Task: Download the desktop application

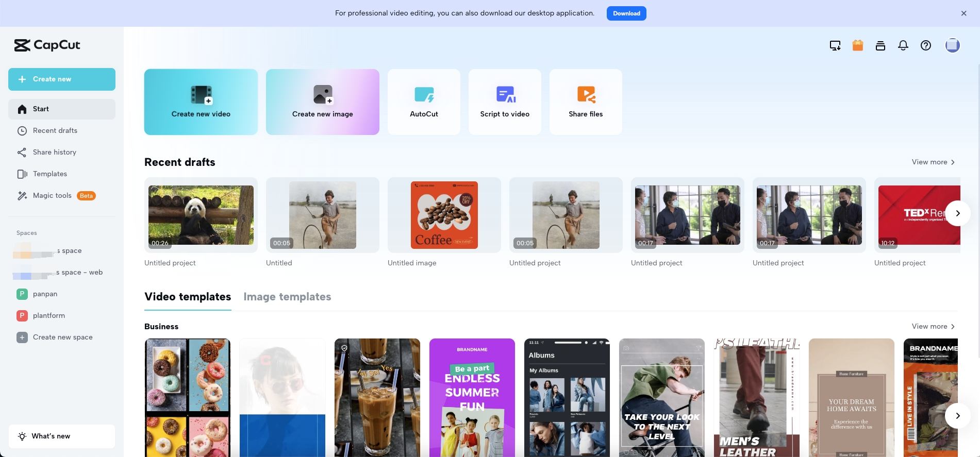Action: 626,13
